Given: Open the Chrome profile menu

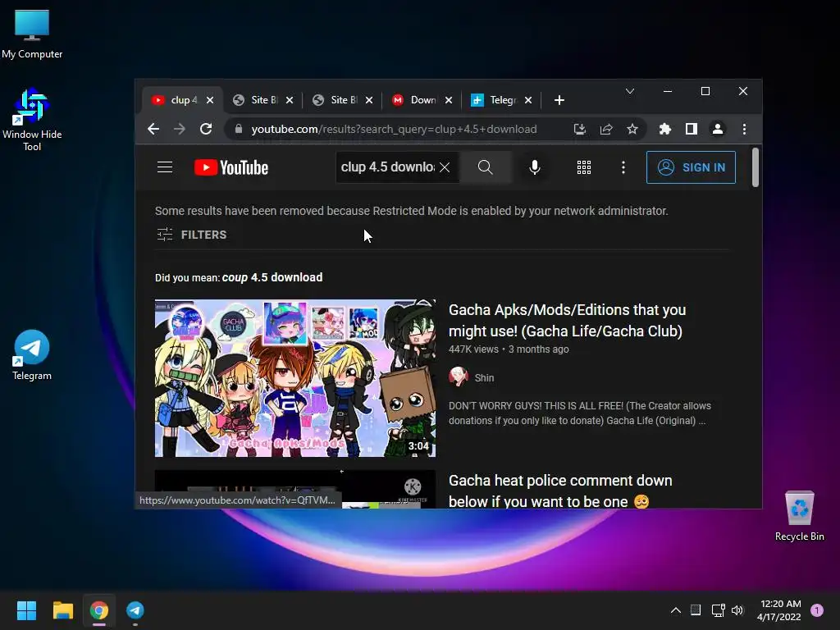Looking at the screenshot, I should tap(717, 129).
